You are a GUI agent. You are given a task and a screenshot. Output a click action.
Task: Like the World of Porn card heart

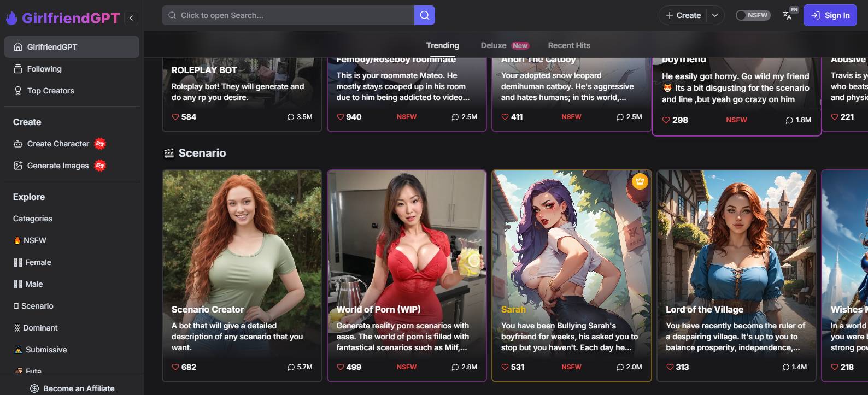(341, 367)
